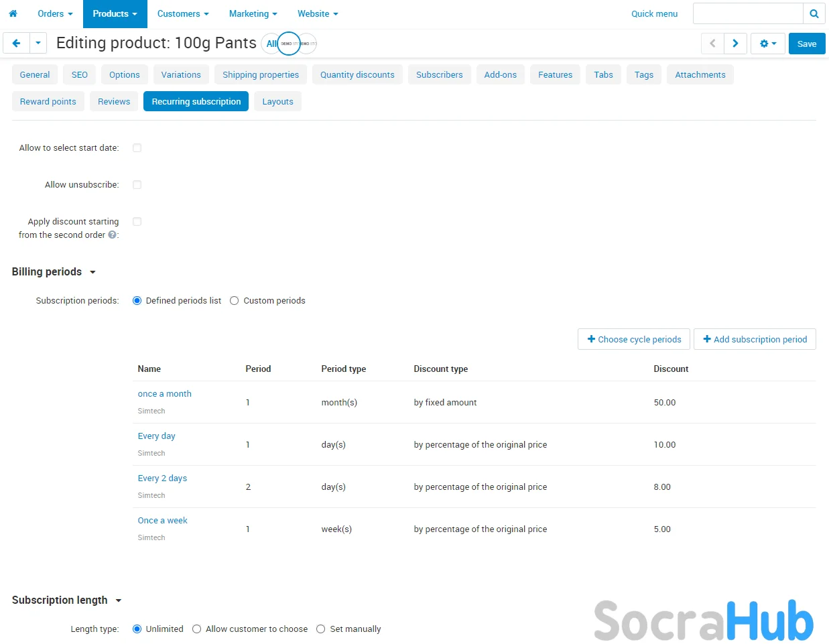The image size is (829, 644).
Task: Go to the next product with right chevron
Action: click(x=735, y=44)
